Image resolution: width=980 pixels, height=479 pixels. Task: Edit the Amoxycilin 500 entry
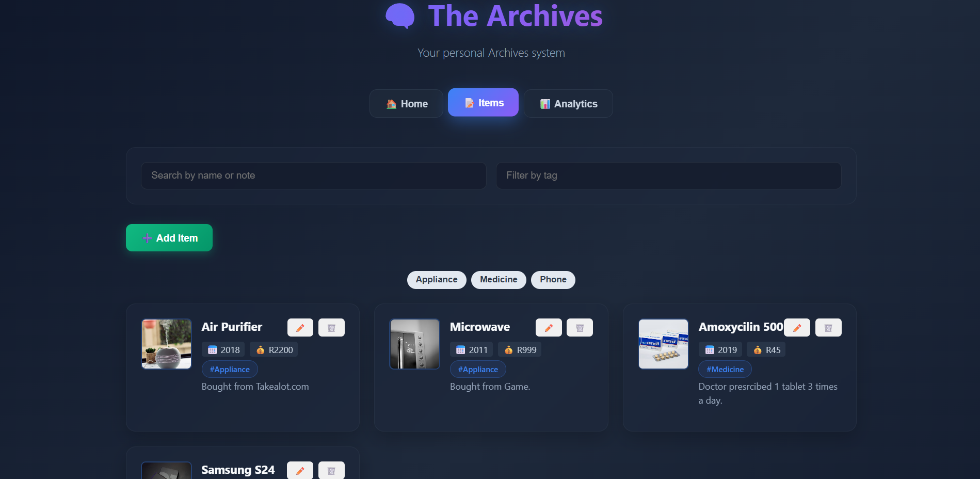point(797,328)
